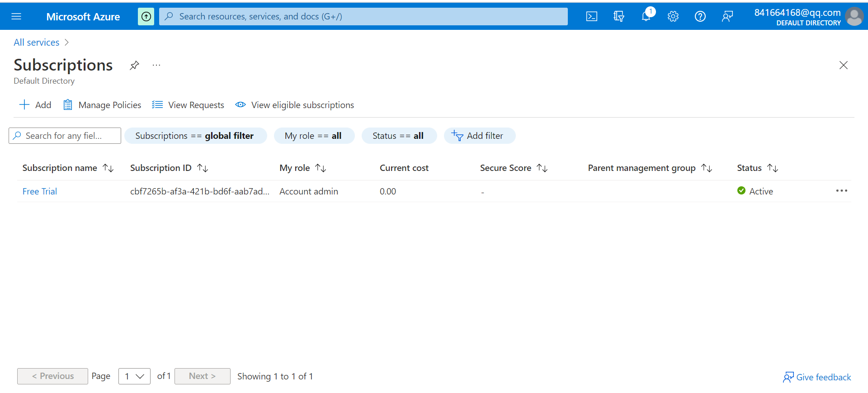Click the Next page button
Image resolution: width=868 pixels, height=393 pixels.
click(x=203, y=376)
